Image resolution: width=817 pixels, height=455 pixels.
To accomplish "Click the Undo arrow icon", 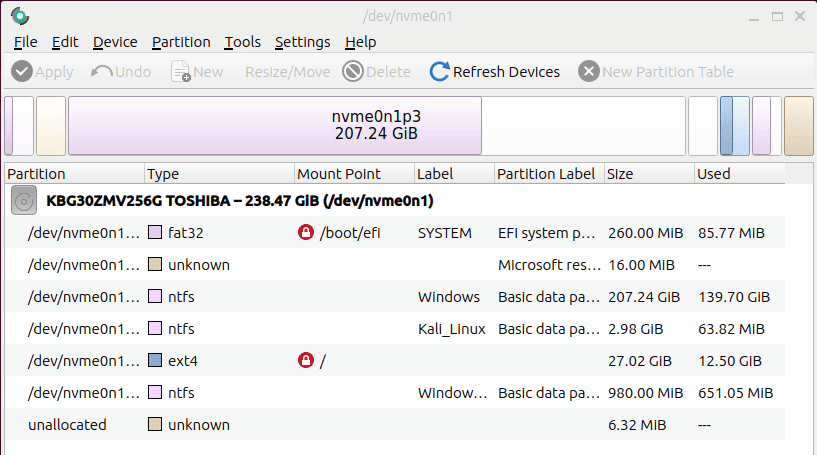I will 101,71.
